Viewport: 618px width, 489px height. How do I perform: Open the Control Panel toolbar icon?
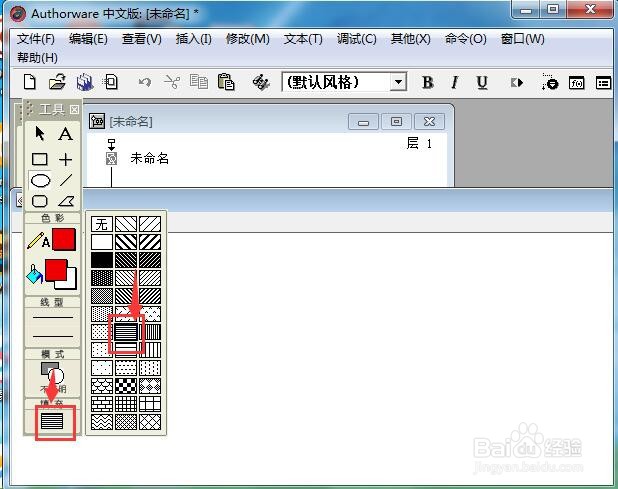(549, 82)
